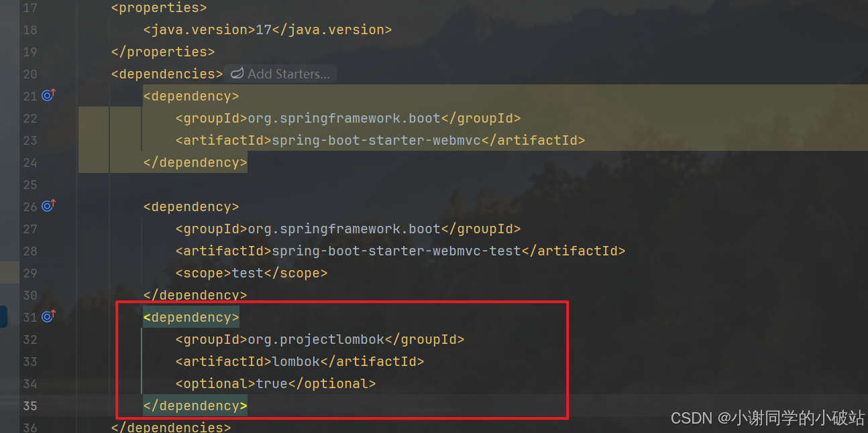868x433 pixels.
Task: Click the closing properties tag on line 19
Action: click(163, 52)
